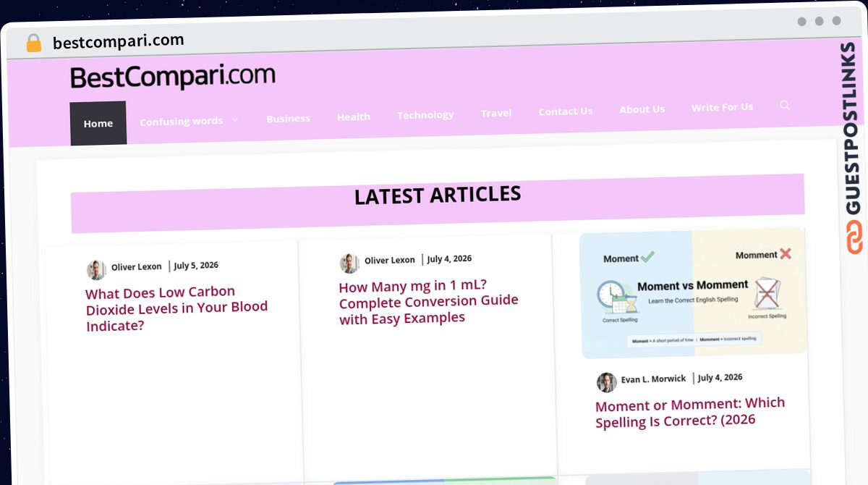Open the Contact Us page

pos(566,111)
